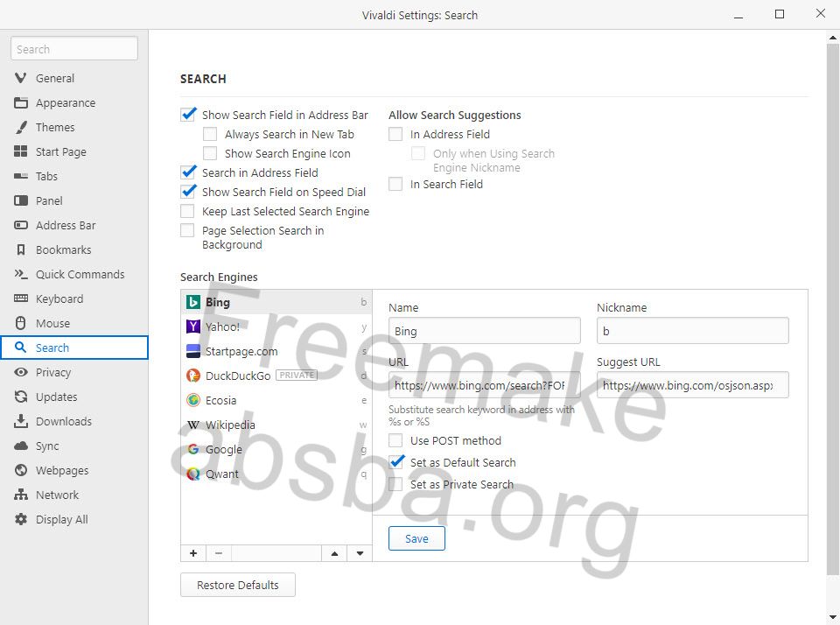Click the Google logo in engine list
This screenshot has height=625, width=840.
click(192, 449)
